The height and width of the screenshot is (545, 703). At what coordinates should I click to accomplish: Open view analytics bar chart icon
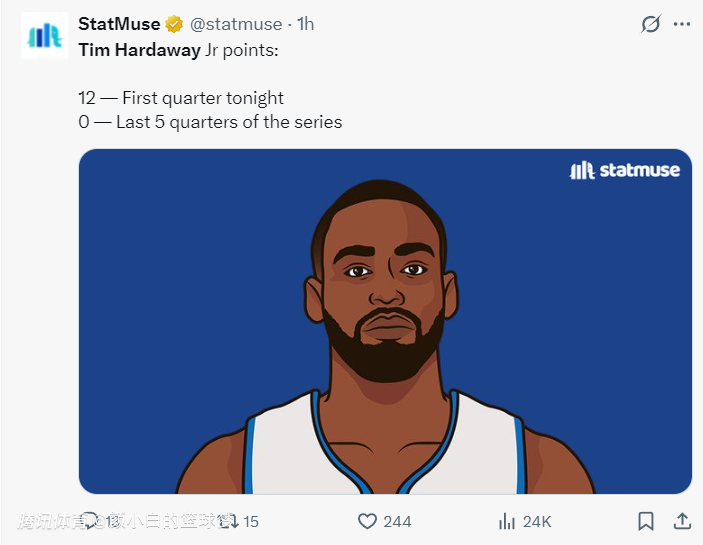(x=507, y=521)
